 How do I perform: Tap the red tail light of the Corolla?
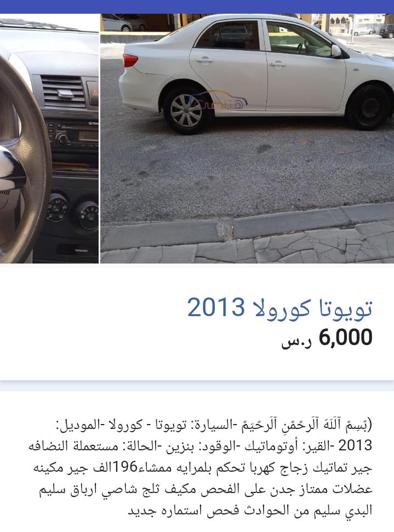click(x=130, y=60)
